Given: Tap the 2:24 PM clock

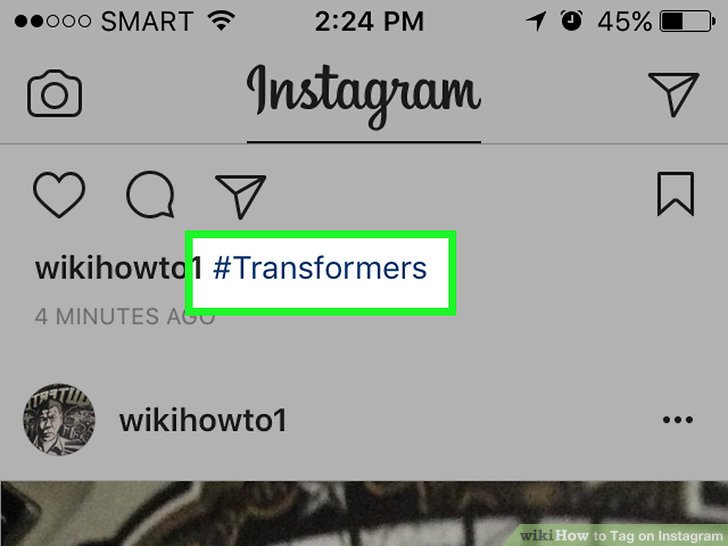Looking at the screenshot, I should point(370,21).
